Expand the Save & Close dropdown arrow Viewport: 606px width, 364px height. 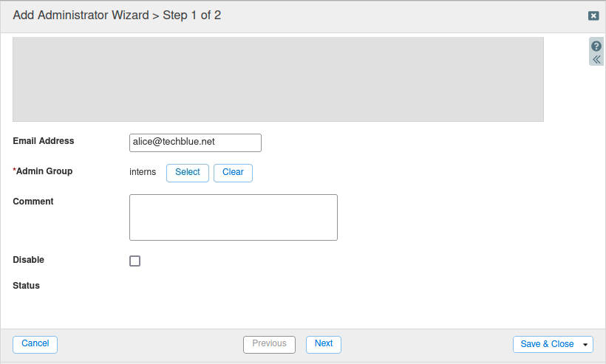pos(586,345)
